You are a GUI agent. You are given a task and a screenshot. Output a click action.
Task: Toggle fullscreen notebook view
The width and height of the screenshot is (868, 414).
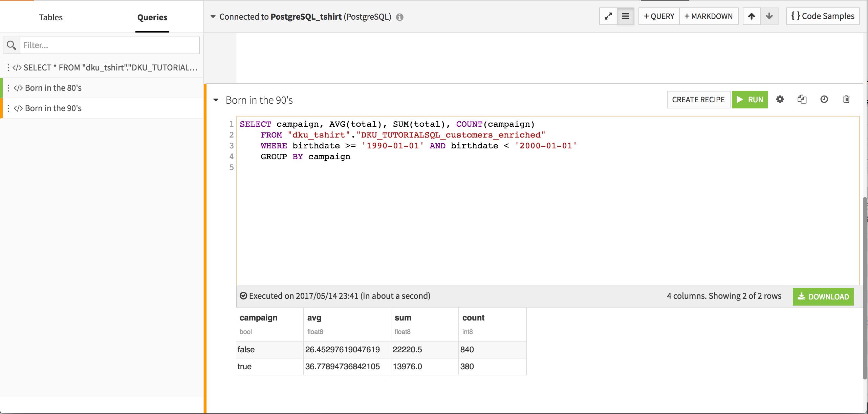tap(608, 16)
